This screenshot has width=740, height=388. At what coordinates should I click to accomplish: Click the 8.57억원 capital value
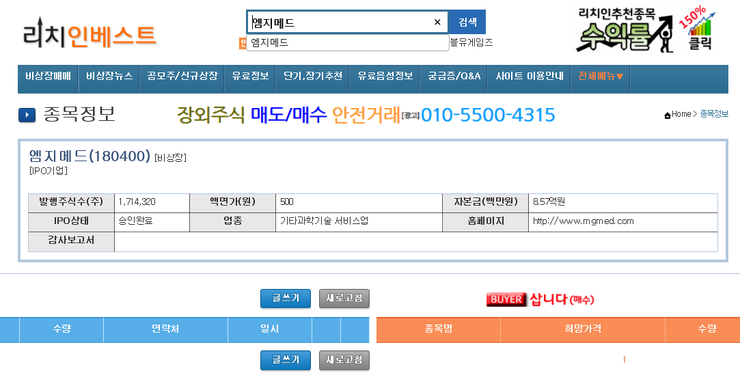[x=549, y=202]
